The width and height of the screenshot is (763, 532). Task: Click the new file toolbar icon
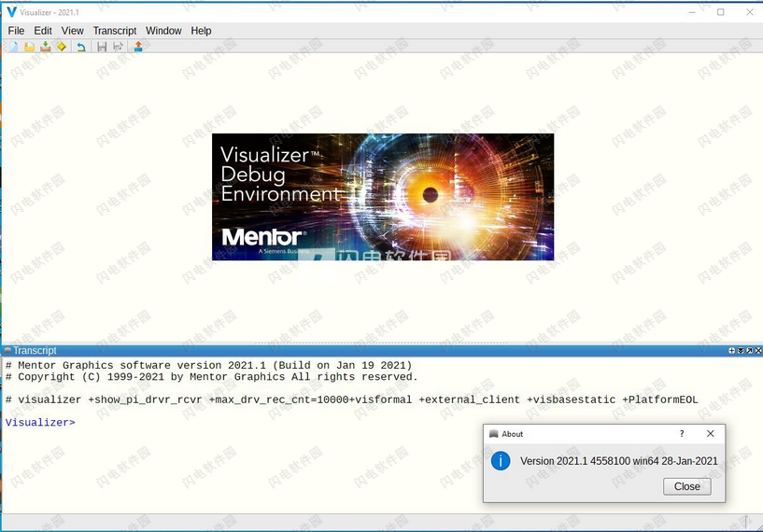click(x=14, y=47)
